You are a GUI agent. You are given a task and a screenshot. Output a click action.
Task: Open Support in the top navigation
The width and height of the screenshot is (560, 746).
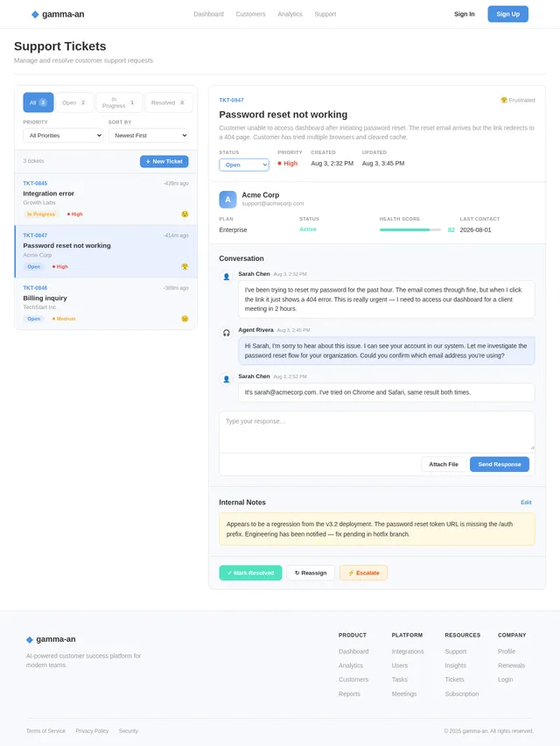325,14
